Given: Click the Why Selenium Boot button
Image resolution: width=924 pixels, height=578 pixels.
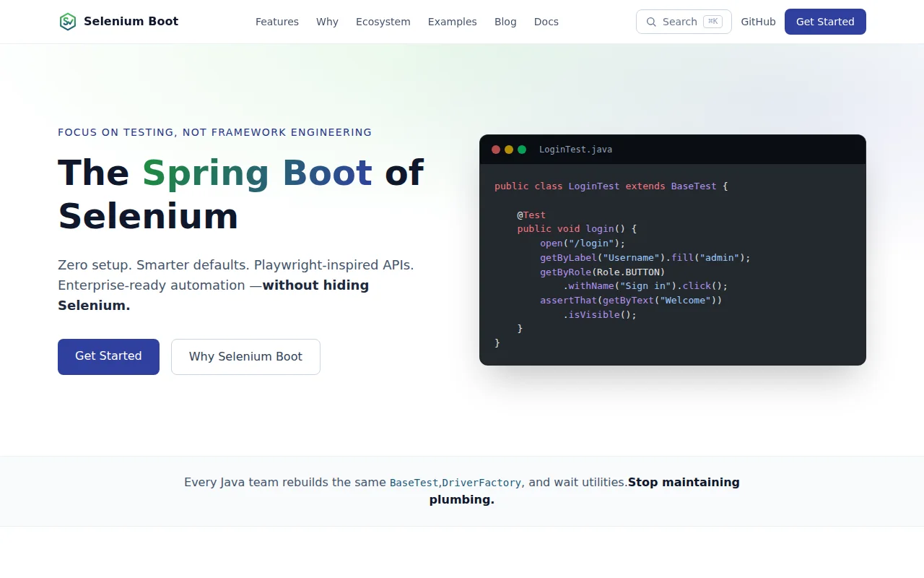Looking at the screenshot, I should tap(245, 356).
